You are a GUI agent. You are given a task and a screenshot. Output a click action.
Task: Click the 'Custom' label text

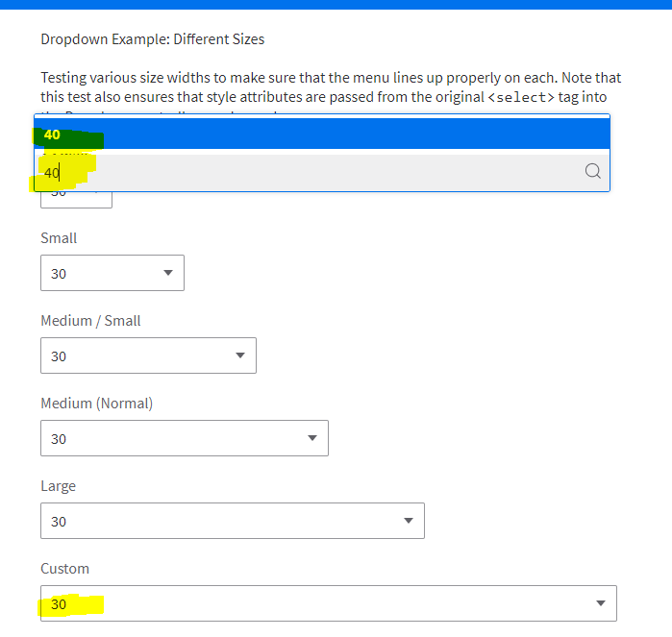64,569
